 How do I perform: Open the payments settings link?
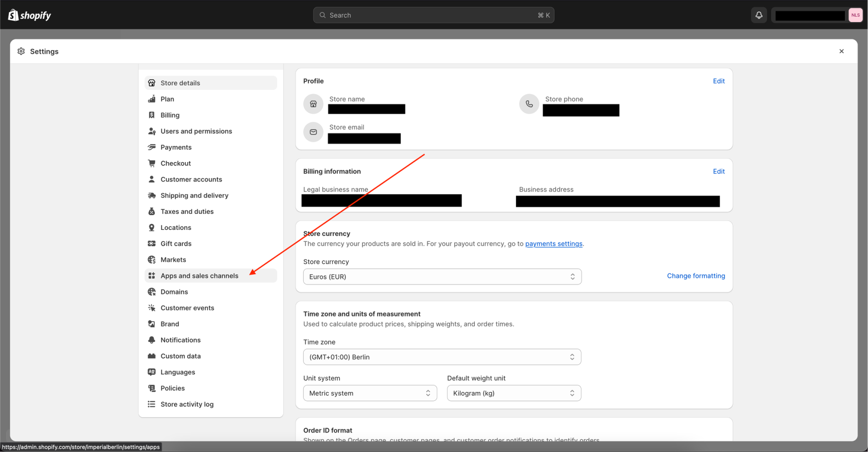pyautogui.click(x=553, y=243)
